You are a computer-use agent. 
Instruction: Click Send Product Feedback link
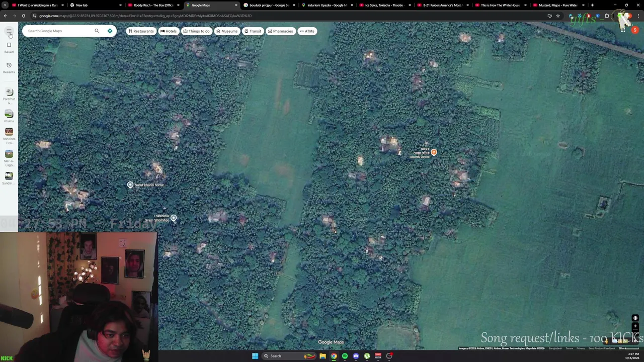pyautogui.click(x=602, y=348)
